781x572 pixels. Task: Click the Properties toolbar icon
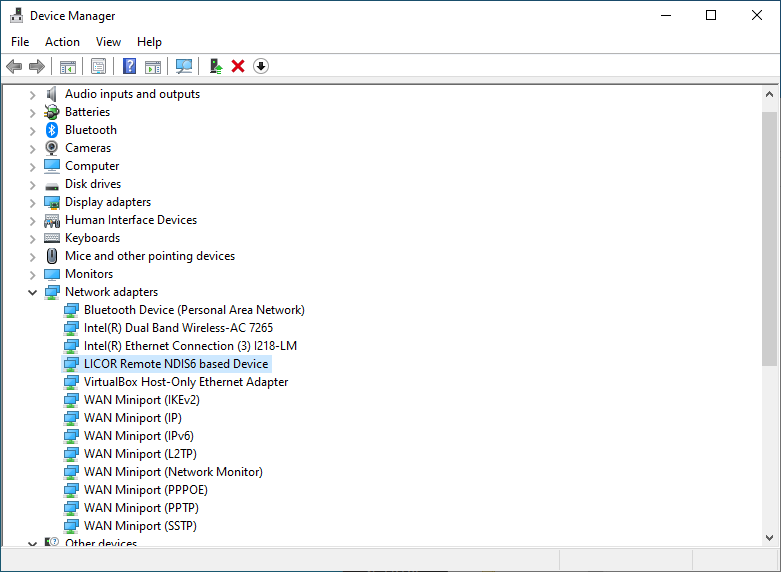[98, 66]
